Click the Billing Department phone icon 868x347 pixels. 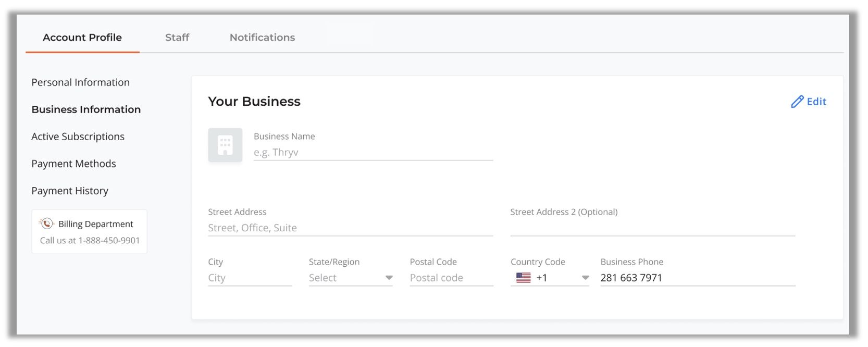[x=47, y=224]
